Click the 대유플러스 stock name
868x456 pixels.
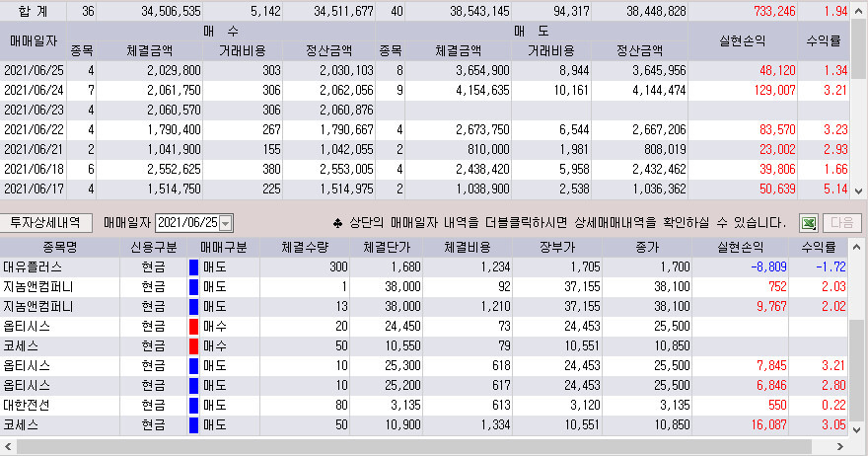pos(33,267)
